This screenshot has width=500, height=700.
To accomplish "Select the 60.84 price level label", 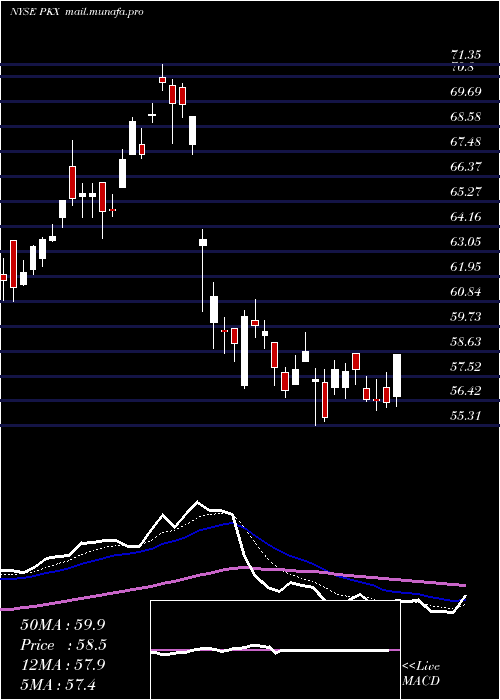I will click(466, 292).
